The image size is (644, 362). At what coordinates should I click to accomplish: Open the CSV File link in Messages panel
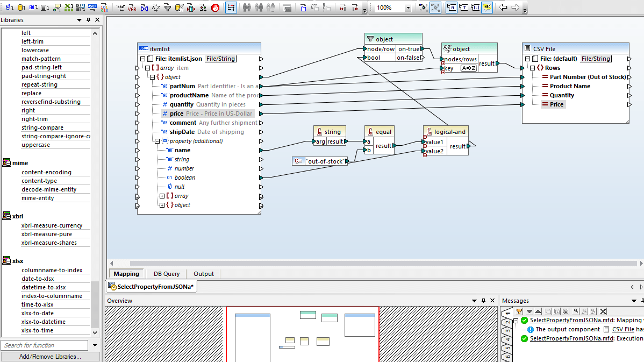coord(624,329)
